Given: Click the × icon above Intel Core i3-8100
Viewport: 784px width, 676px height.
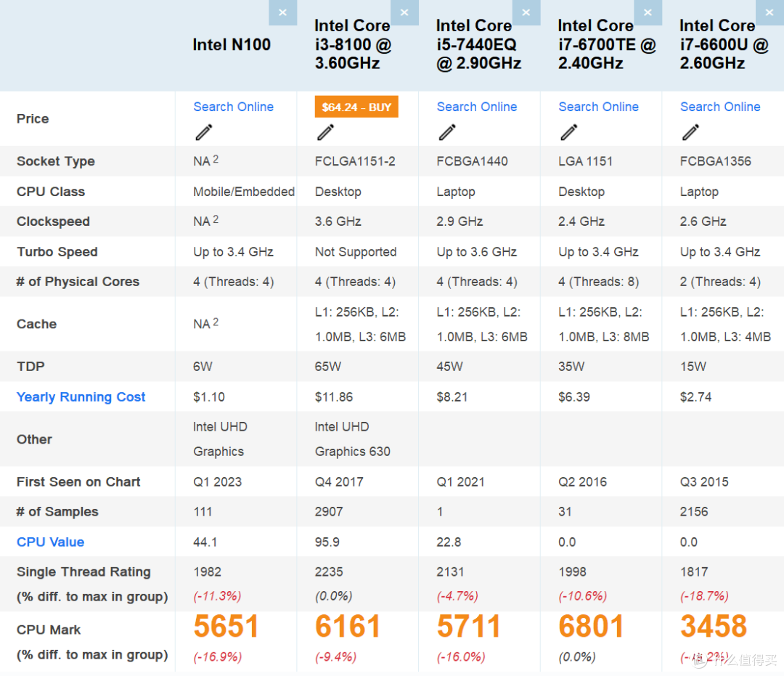Looking at the screenshot, I should coord(405,12).
